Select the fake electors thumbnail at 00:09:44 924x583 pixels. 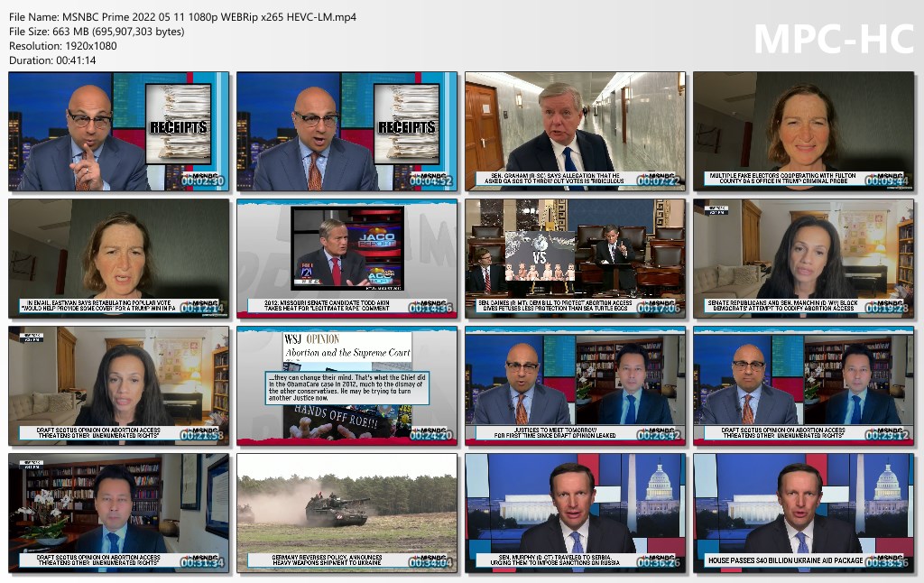[803, 132]
